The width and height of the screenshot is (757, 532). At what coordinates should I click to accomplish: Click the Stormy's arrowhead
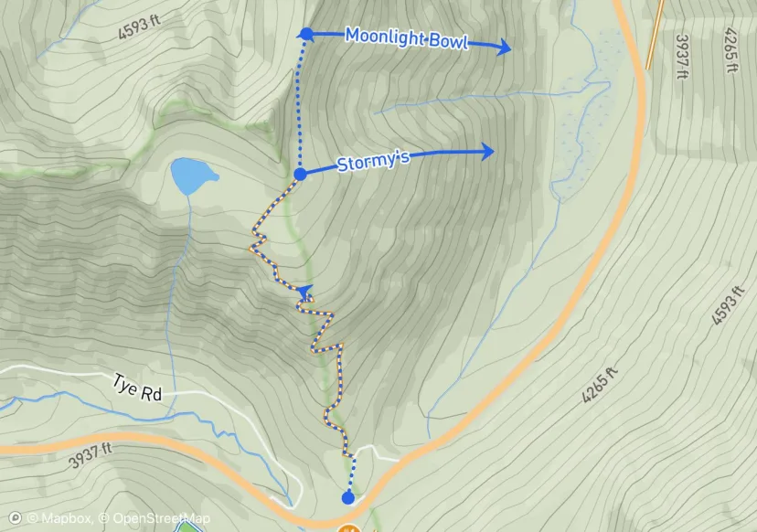tap(487, 151)
